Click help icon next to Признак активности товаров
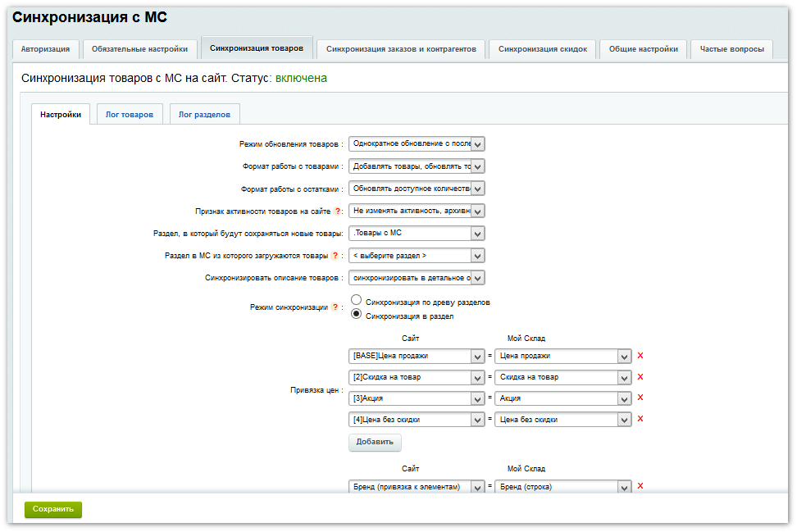The image size is (797, 532). pos(337,211)
